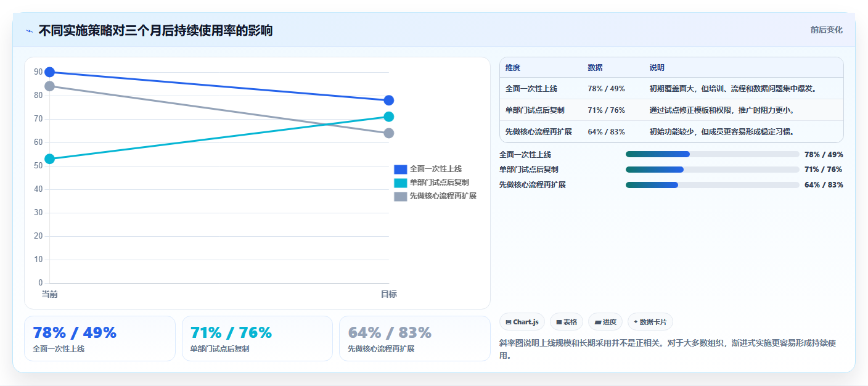The height and width of the screenshot is (386, 868).
Task: Click progress row value 64% / 83%
Action: [824, 185]
